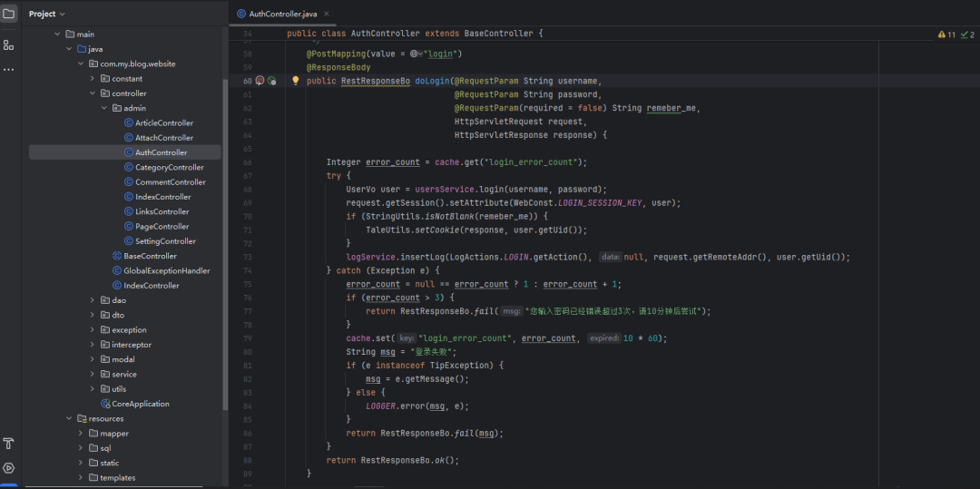Expand the sql folder
The height and width of the screenshot is (489, 980).
click(82, 448)
